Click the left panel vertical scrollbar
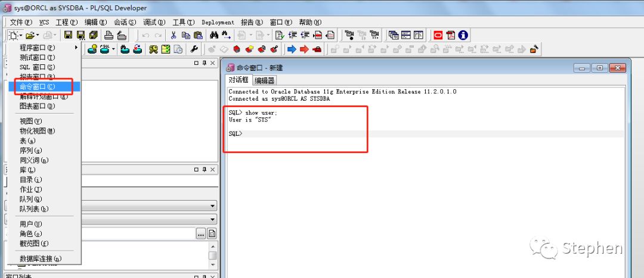Viewport: 644px width, 278px height. tap(212, 255)
